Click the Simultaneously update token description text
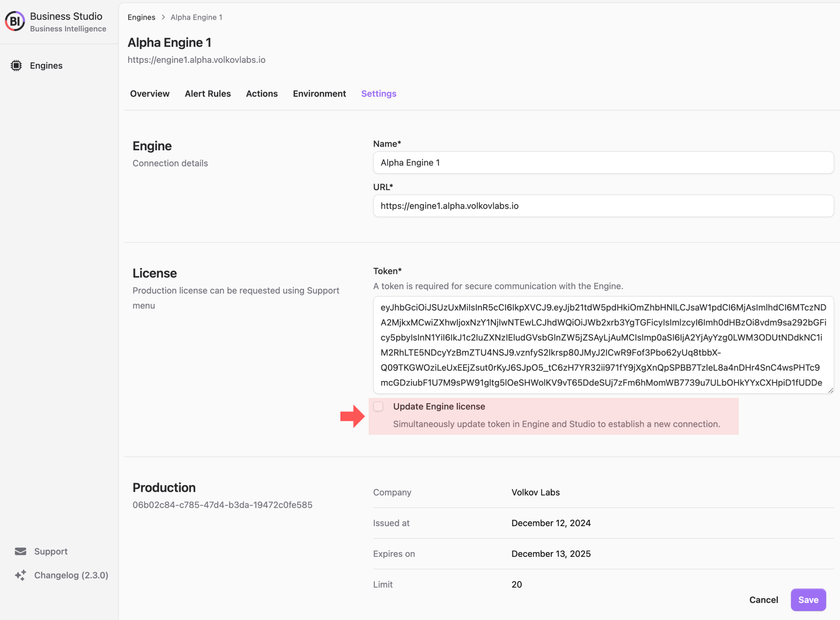The height and width of the screenshot is (620, 840). click(x=556, y=424)
